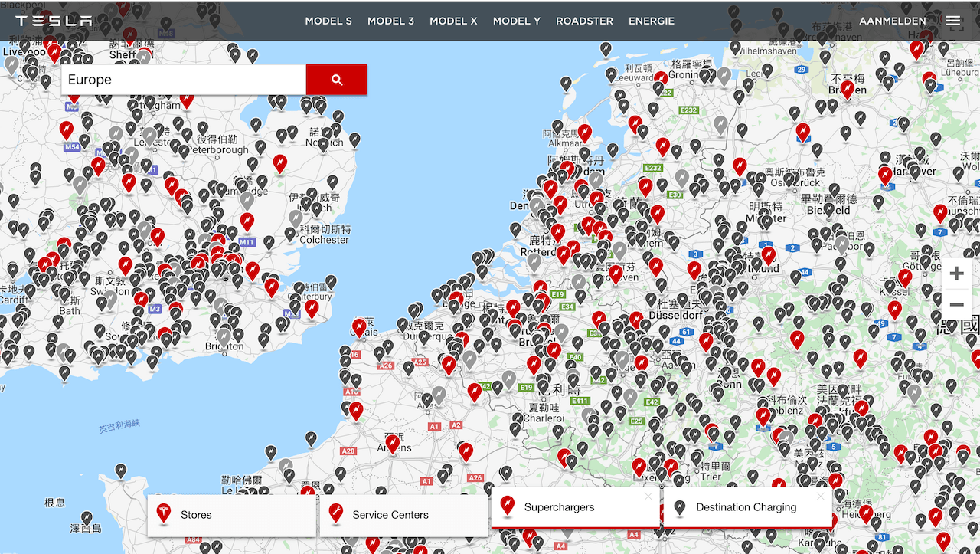980x554 pixels.
Task: Select red Supercharger pin at Alkmaar
Action: tap(584, 133)
